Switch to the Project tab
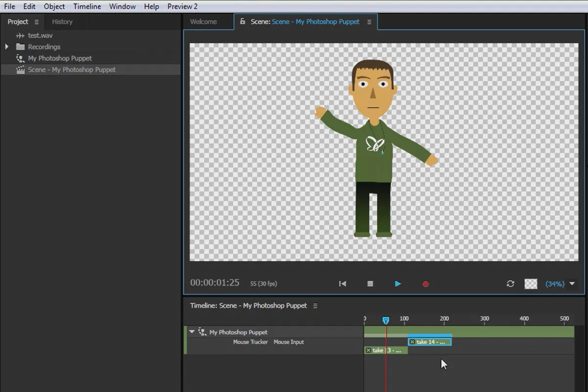Image resolution: width=588 pixels, height=392 pixels. pyautogui.click(x=18, y=22)
